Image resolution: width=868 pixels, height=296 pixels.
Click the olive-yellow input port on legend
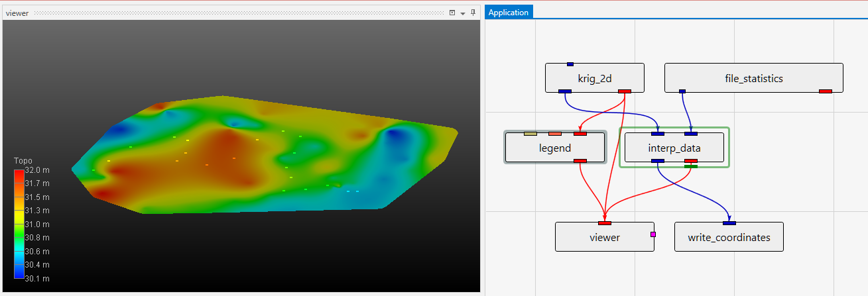click(530, 134)
